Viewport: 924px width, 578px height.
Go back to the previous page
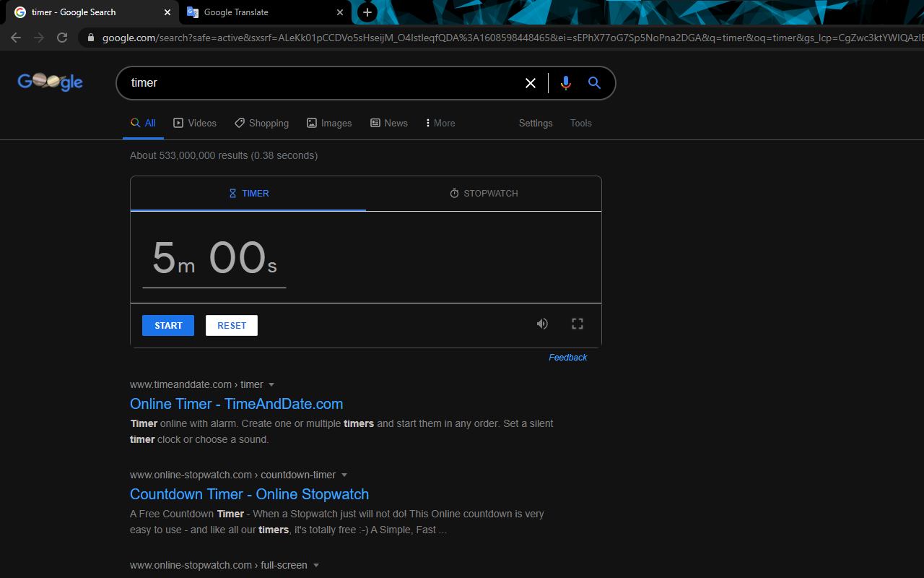point(16,37)
